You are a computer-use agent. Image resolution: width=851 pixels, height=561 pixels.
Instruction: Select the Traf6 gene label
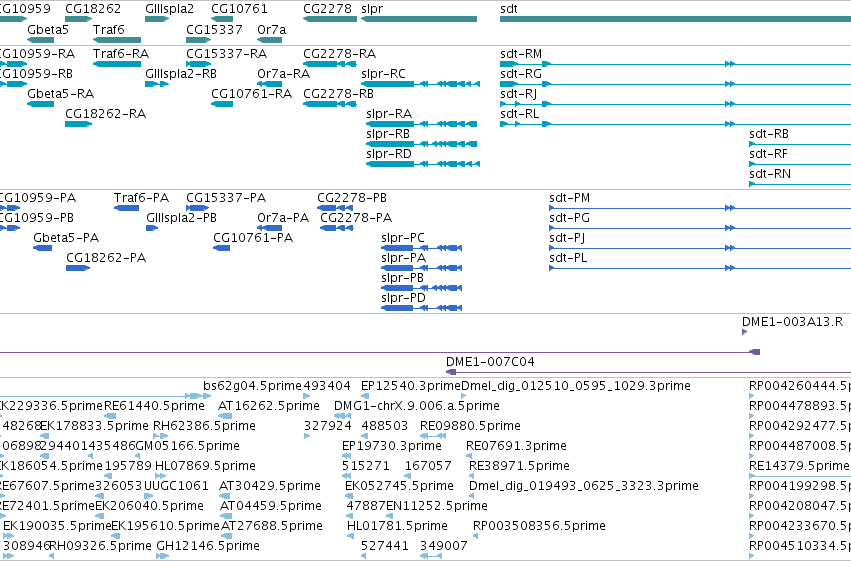pyautogui.click(x=109, y=29)
